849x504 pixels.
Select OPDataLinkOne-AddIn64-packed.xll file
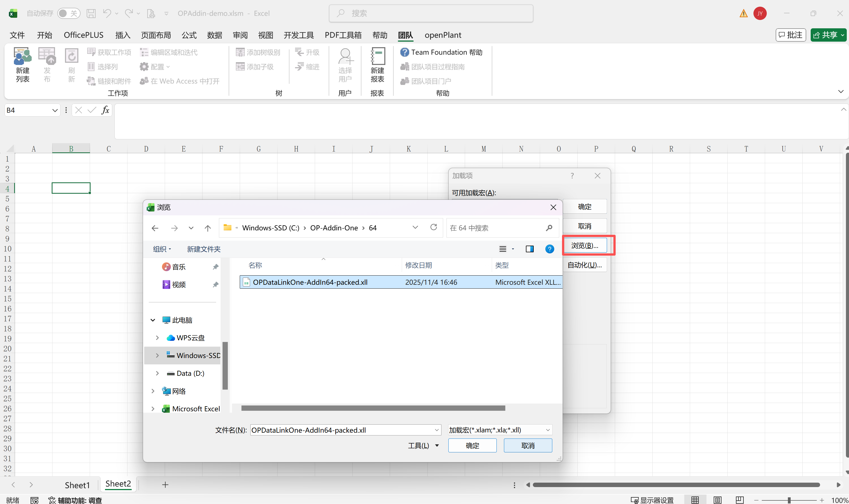(x=310, y=282)
